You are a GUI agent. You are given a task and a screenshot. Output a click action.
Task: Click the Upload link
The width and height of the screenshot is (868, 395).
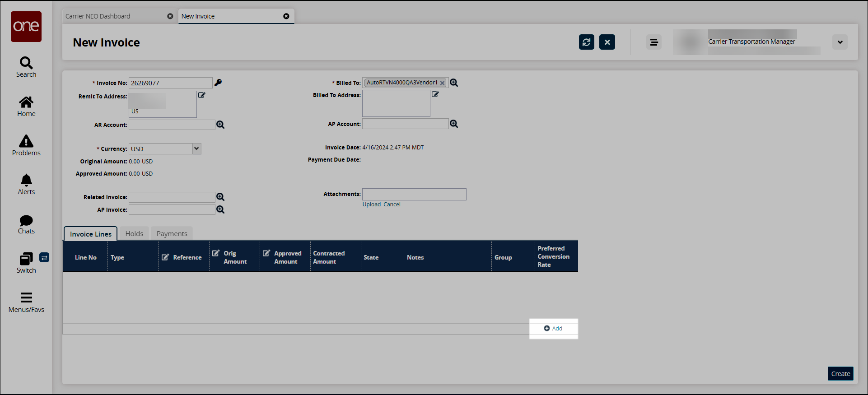372,204
